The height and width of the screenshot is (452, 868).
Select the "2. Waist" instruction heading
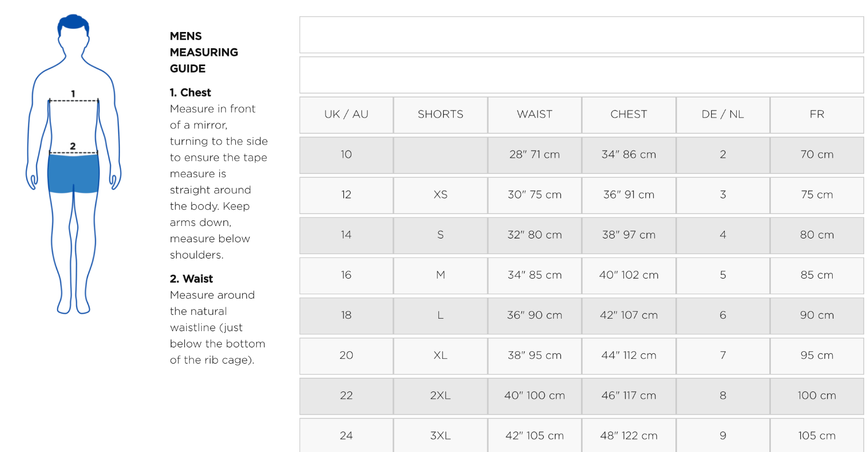coord(192,279)
